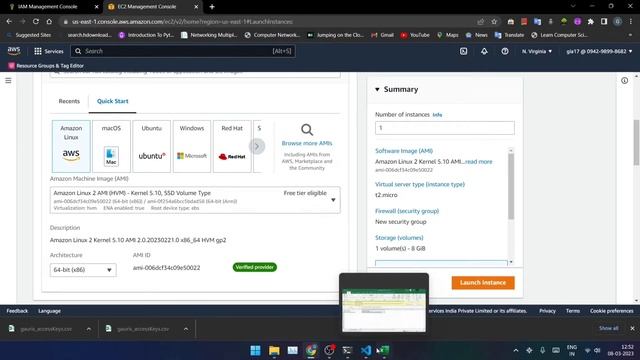
Task: Open the read more link in Summary
Action: tap(478, 162)
